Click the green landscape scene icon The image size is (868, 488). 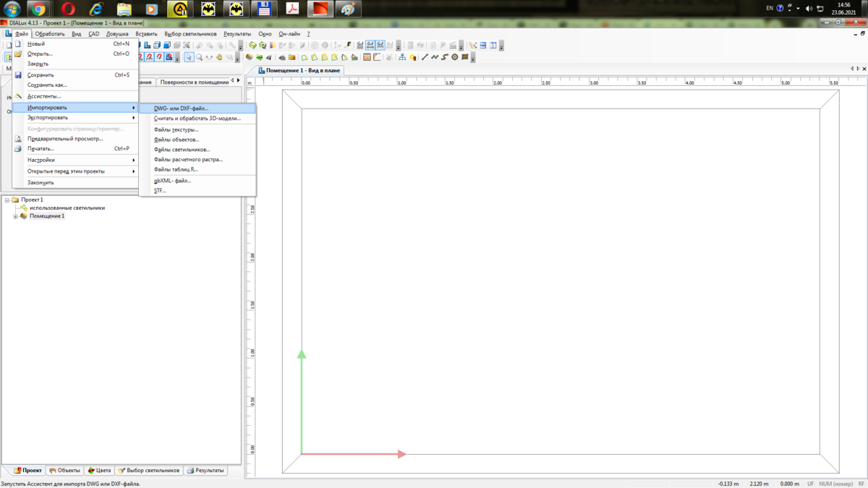tap(260, 57)
